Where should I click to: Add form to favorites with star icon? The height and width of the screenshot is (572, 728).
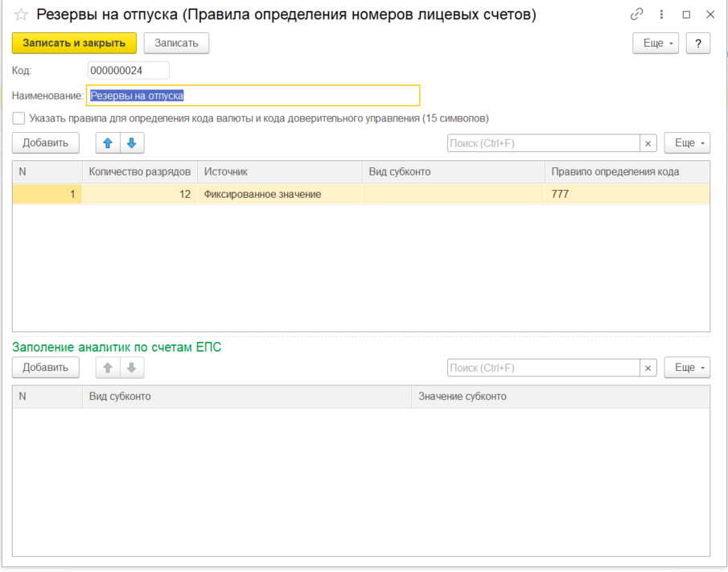(x=21, y=14)
